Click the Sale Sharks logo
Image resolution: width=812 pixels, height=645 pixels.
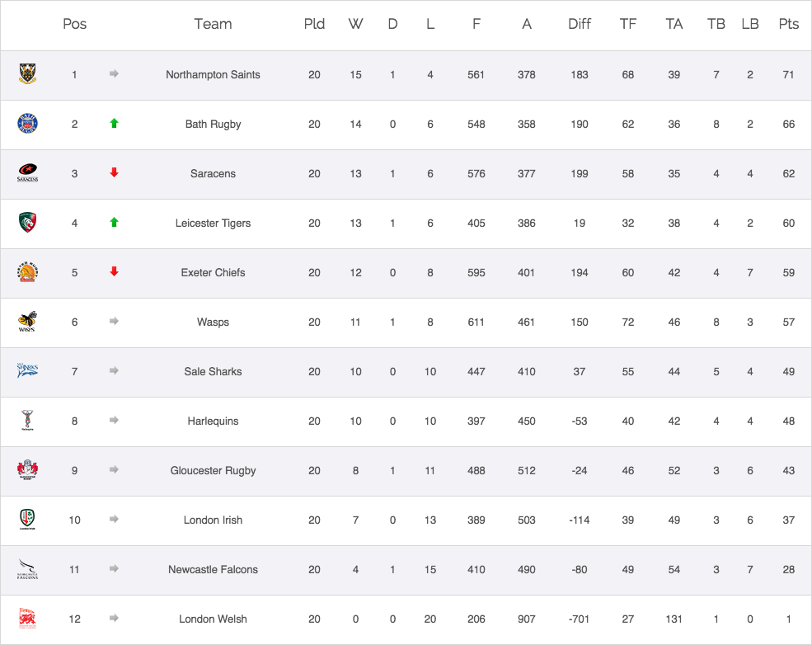tap(27, 371)
